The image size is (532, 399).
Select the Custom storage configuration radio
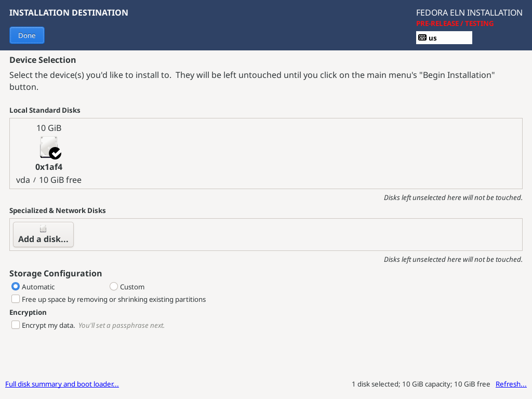(114, 286)
